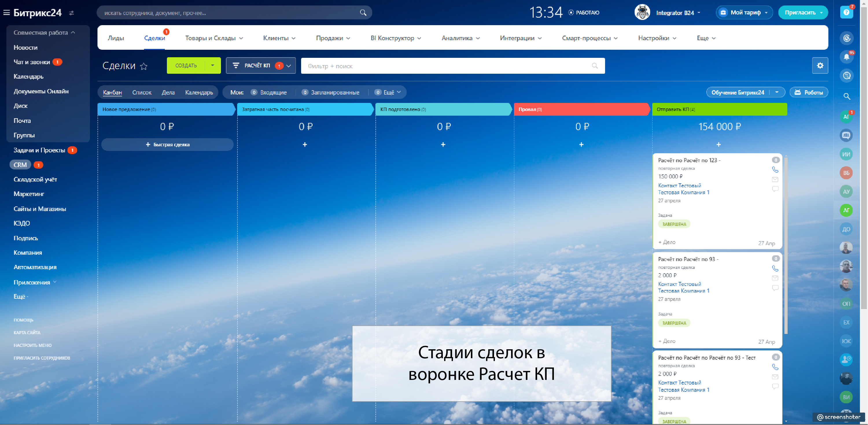Click the Быстрая сделка button
Image resolution: width=868 pixels, height=425 pixels.
tap(167, 145)
